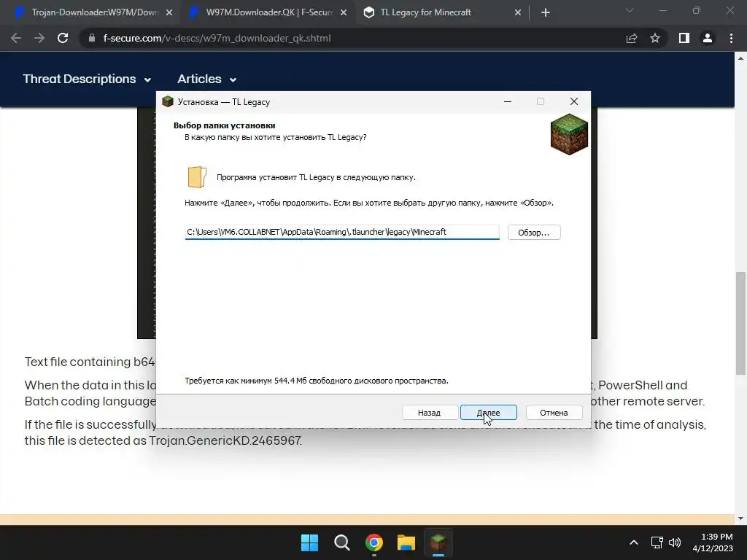Screen dimensions: 747x560
Task: Toggle Chrome side panel
Action: pyautogui.click(x=684, y=38)
